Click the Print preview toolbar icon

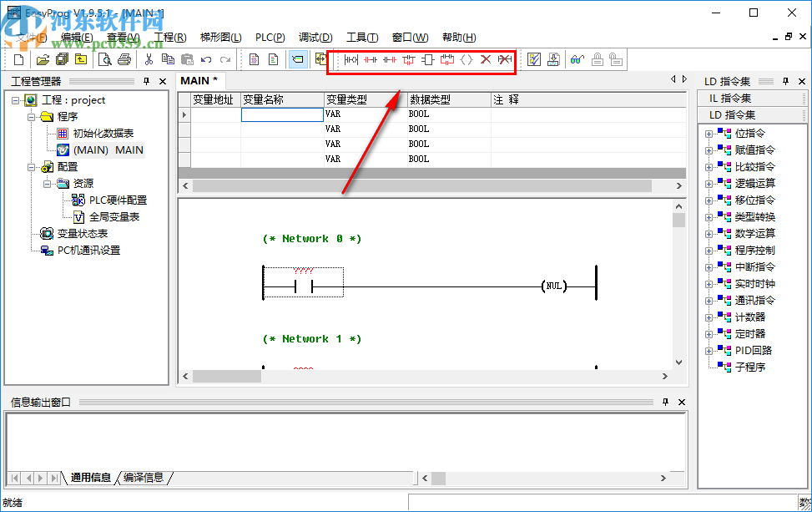click(104, 60)
